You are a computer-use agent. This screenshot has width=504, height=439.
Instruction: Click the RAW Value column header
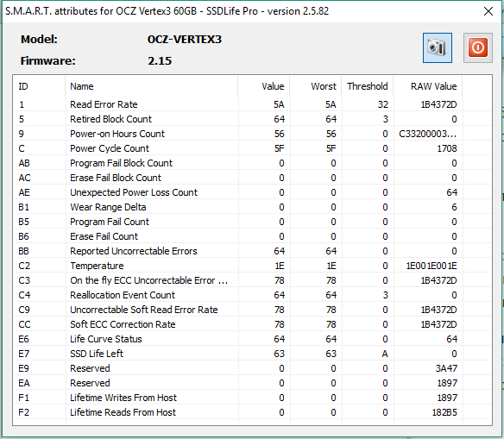428,86
